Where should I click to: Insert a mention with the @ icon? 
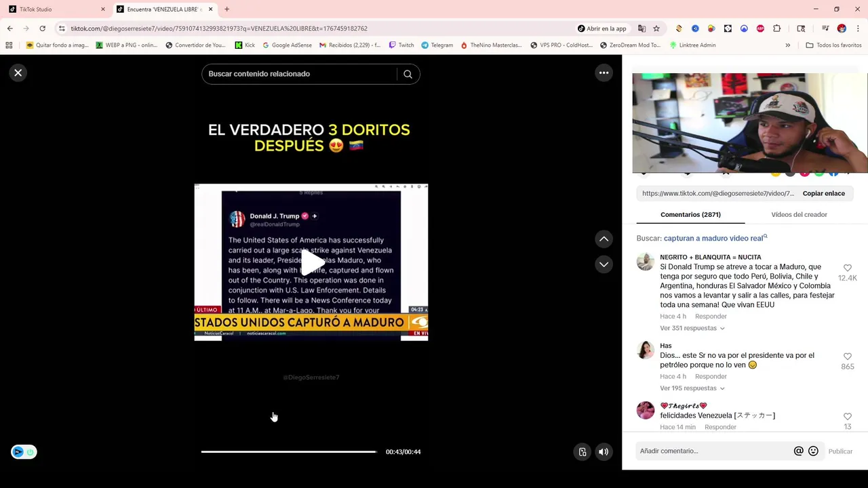coord(798,451)
